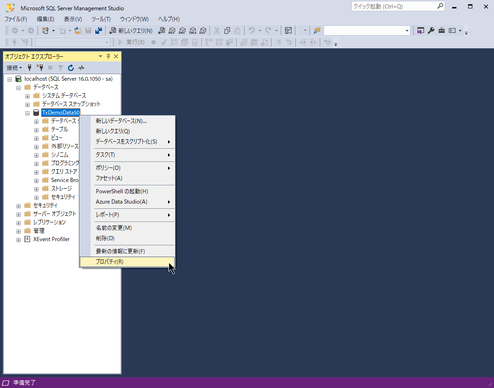Click the Analysis Services XMLA Query icon
The image size is (494, 388).
point(193,31)
